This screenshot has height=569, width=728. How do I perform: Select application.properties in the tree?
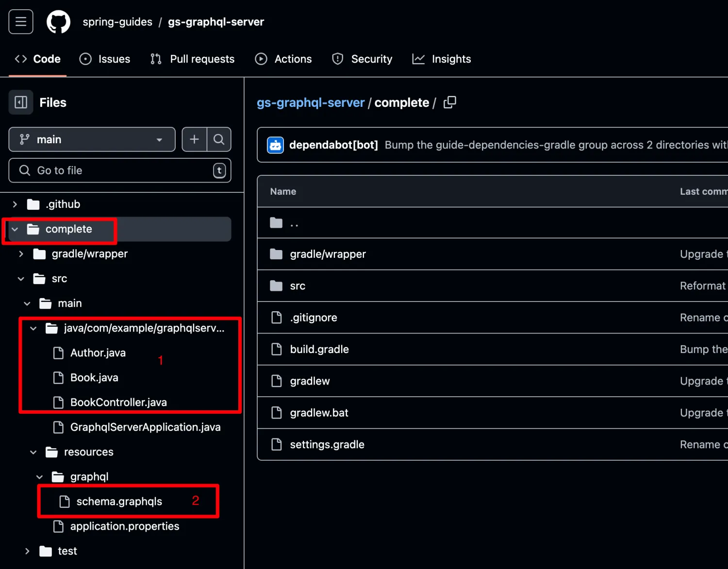[125, 526]
